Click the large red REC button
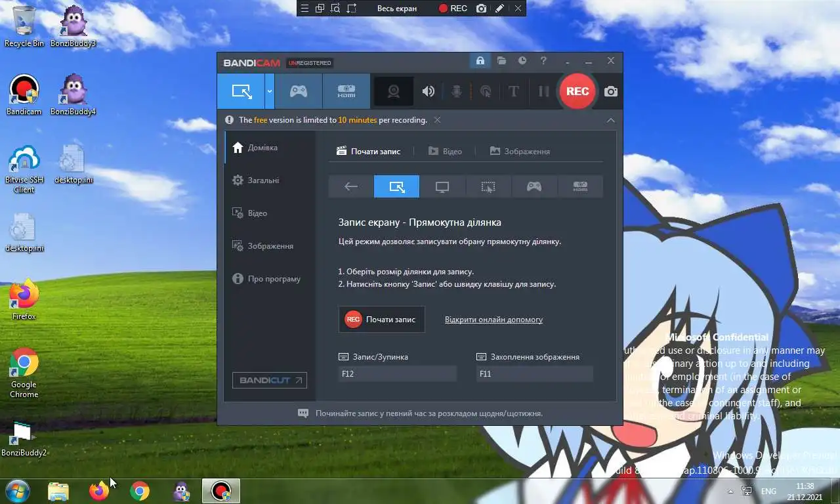Screen dimensions: 840x504 tap(577, 91)
